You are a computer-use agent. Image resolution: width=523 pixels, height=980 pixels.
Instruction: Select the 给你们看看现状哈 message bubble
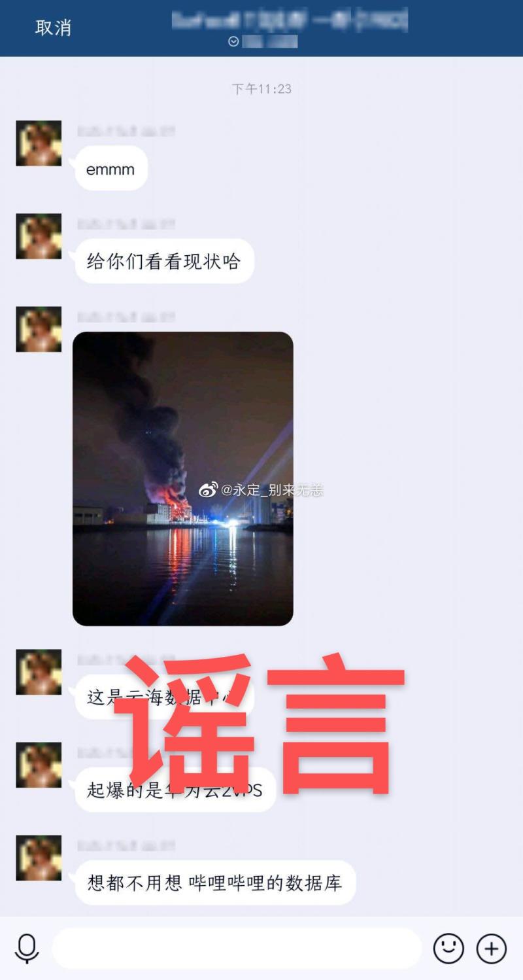click(x=164, y=262)
